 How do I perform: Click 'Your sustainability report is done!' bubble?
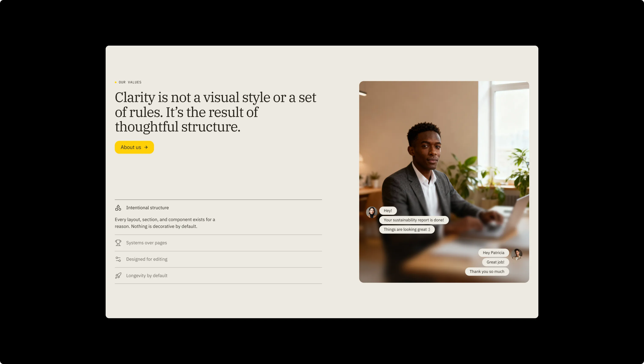414,220
